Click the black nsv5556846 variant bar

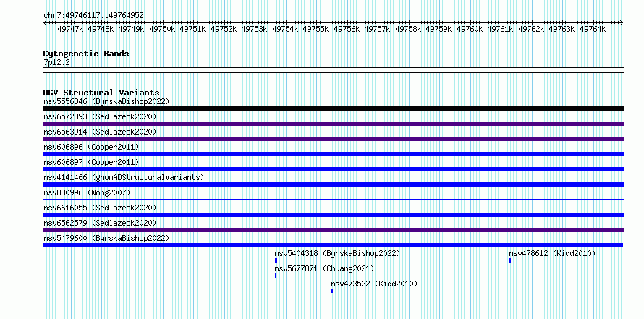[333, 109]
